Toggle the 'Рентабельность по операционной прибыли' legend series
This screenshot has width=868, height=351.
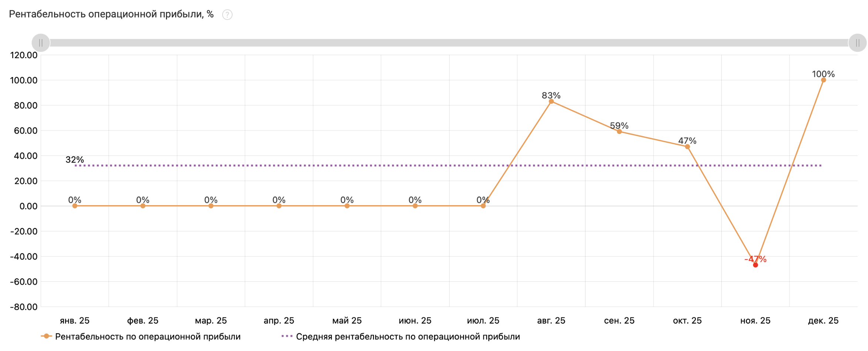tap(148, 337)
